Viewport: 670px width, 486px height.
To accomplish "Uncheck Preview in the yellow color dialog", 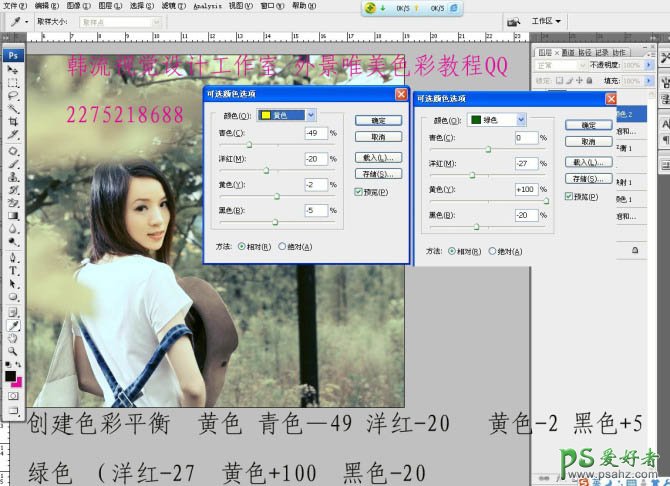I will (x=359, y=192).
